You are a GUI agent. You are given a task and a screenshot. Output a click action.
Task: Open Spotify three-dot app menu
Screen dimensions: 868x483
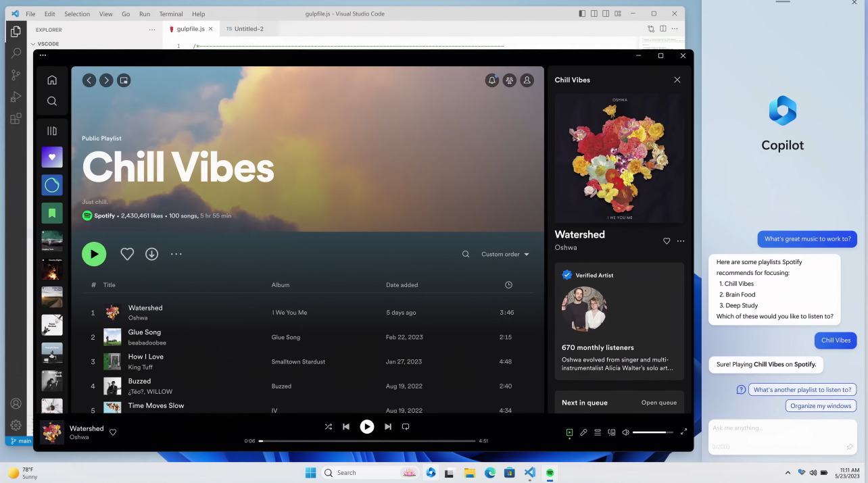pyautogui.click(x=43, y=55)
